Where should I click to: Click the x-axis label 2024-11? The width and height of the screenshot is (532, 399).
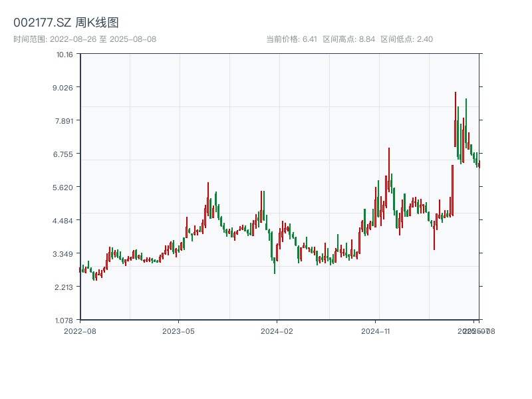click(375, 331)
